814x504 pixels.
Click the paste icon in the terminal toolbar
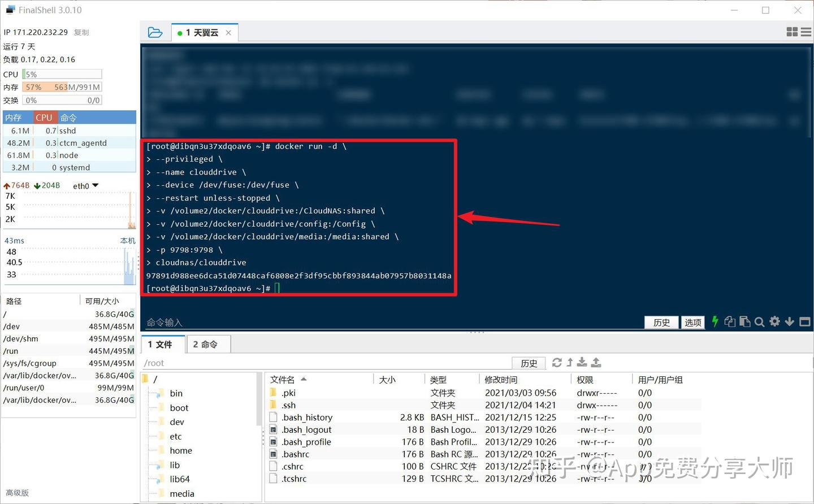click(744, 321)
